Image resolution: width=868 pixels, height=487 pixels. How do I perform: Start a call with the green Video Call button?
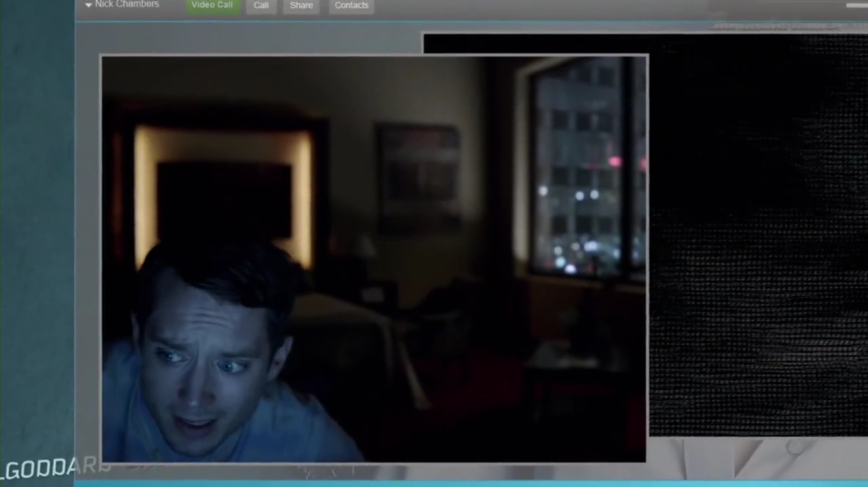tap(212, 5)
